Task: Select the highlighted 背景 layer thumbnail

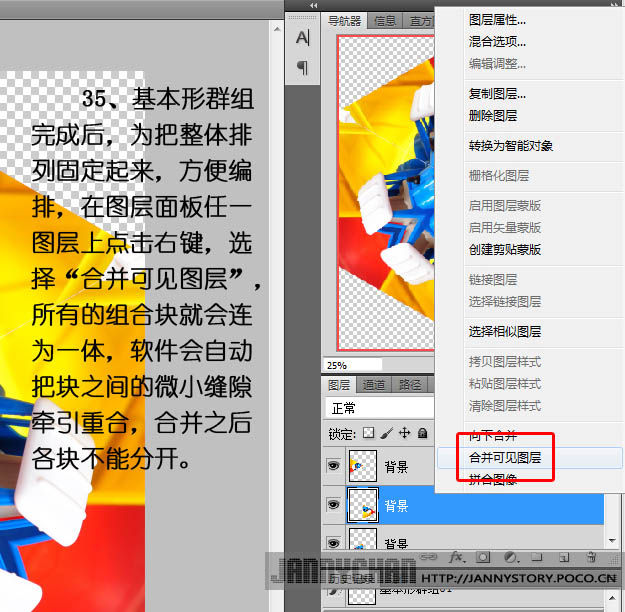Action: pos(361,506)
